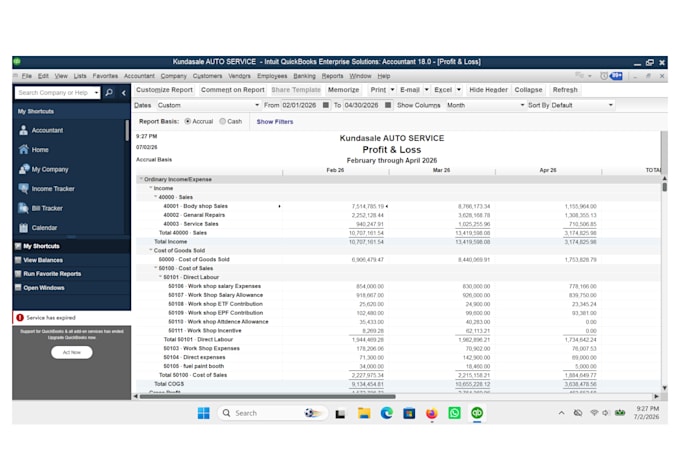680x459 pixels.
Task: Click the report horizontal scrollbar thumb
Action: tap(268, 396)
